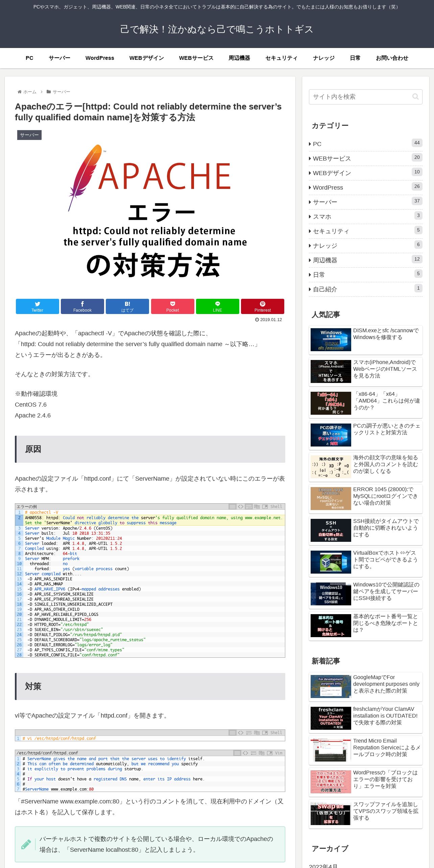This screenshot has height=868, width=434.
Task: Open the Windows10で公開鍵認証 article
Action: pos(366,594)
